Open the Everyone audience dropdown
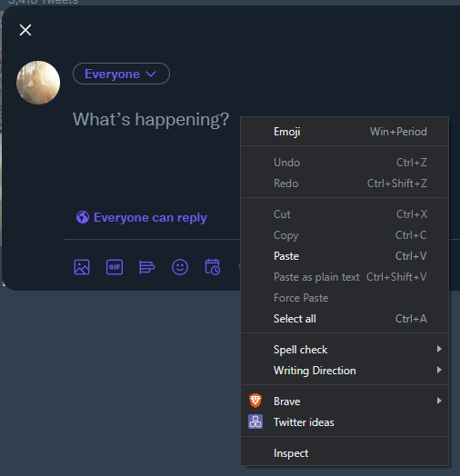This screenshot has width=460, height=476. click(x=121, y=74)
